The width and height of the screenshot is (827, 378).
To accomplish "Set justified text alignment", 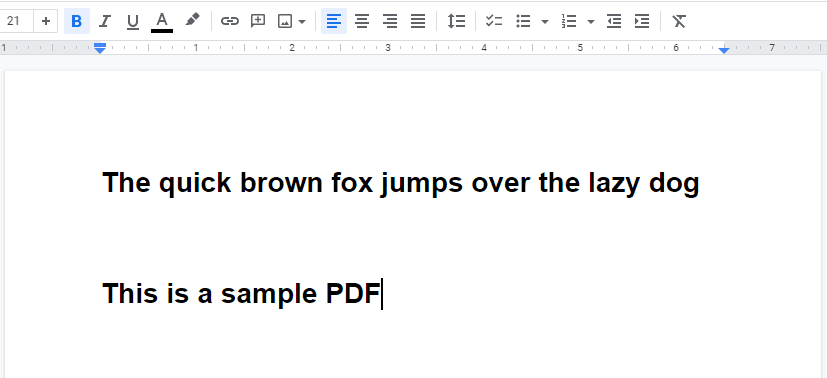I will (418, 21).
